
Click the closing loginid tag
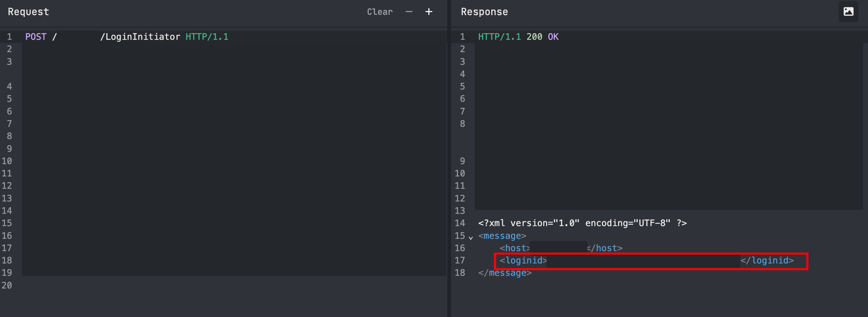pos(767,261)
